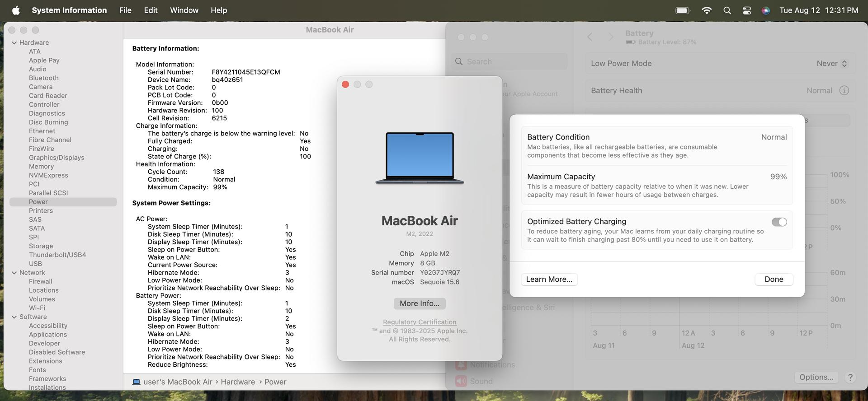Select USB in the sidebar
This screenshot has height=401, width=868.
click(x=35, y=264)
